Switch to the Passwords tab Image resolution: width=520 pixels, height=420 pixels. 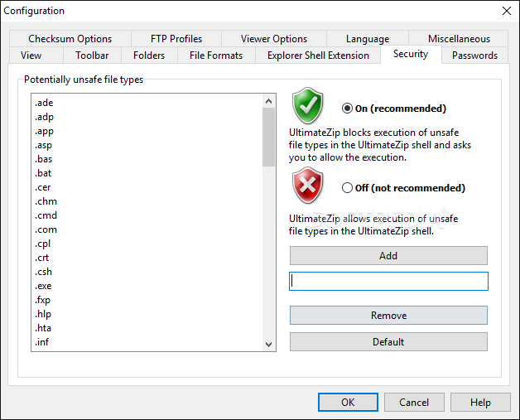[x=474, y=55]
